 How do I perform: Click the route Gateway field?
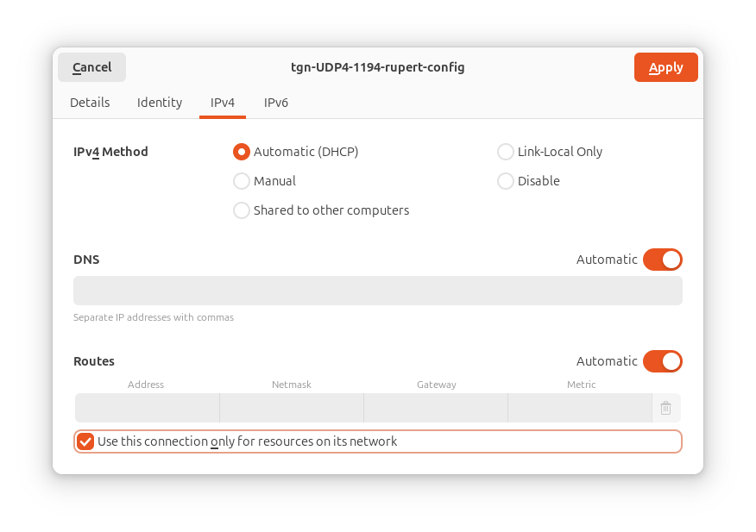[436, 408]
